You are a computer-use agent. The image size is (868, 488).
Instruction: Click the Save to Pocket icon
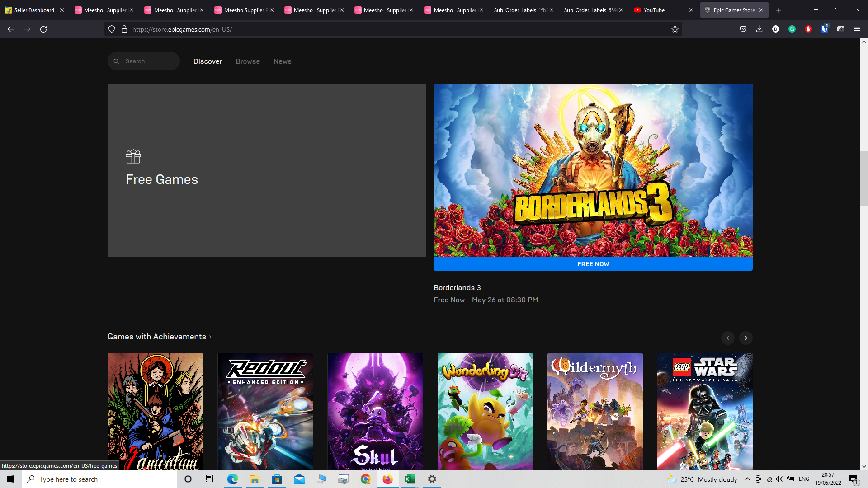[743, 29]
